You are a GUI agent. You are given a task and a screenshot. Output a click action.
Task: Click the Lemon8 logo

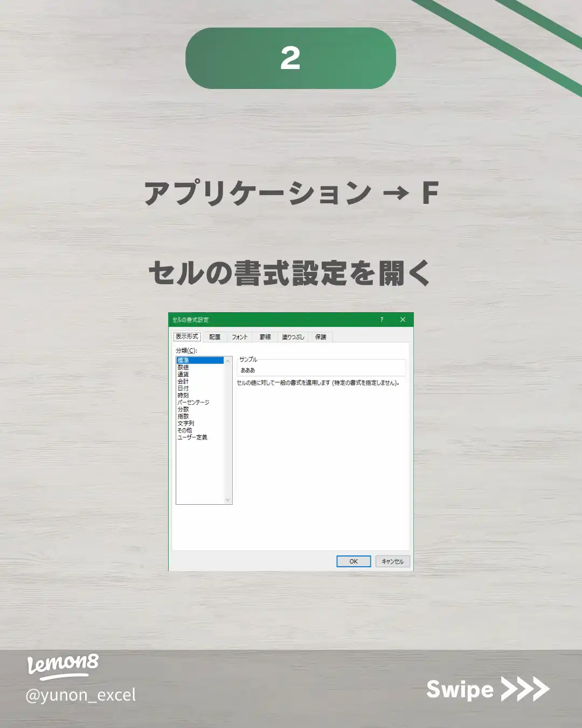tap(63, 665)
